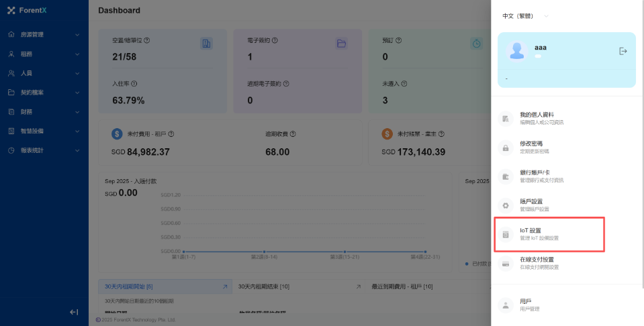Image resolution: width=644 pixels, height=326 pixels.
Task: Click the 賬戶設置 gear icon
Action: [506, 205]
